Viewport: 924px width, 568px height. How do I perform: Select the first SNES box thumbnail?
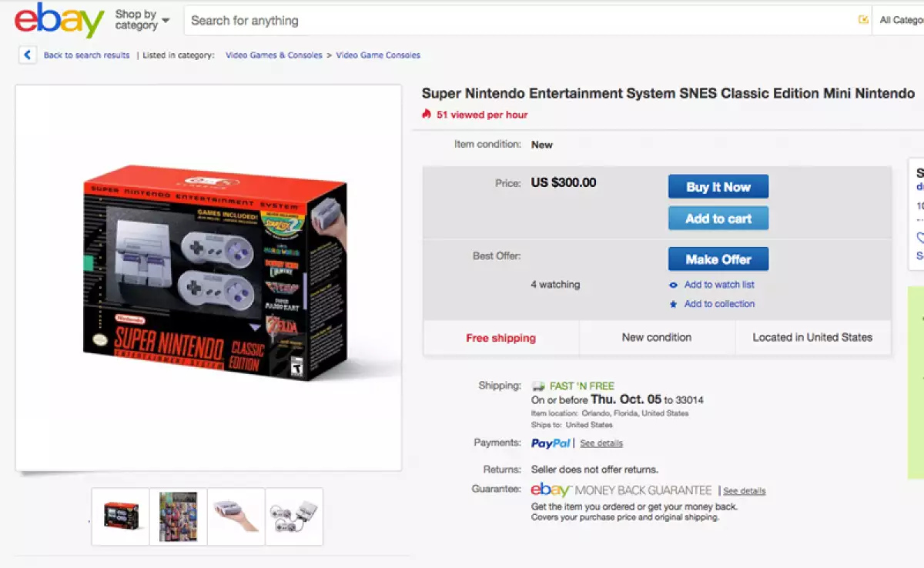tap(121, 516)
